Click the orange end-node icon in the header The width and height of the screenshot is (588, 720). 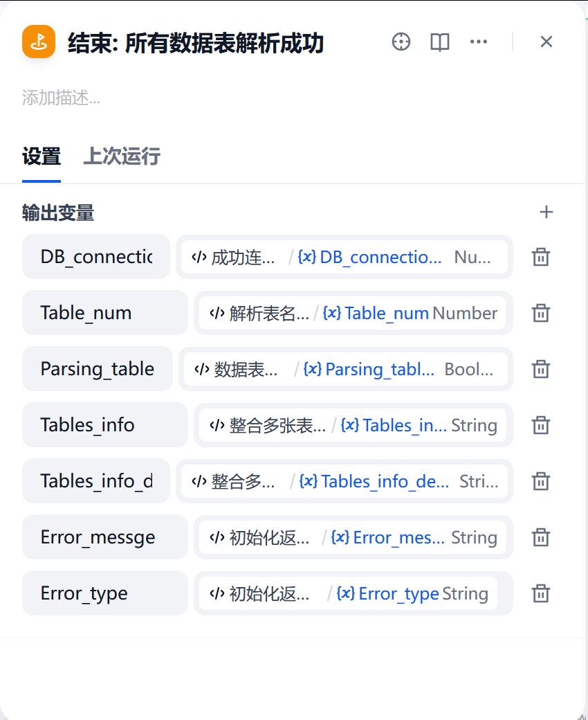[x=38, y=42]
